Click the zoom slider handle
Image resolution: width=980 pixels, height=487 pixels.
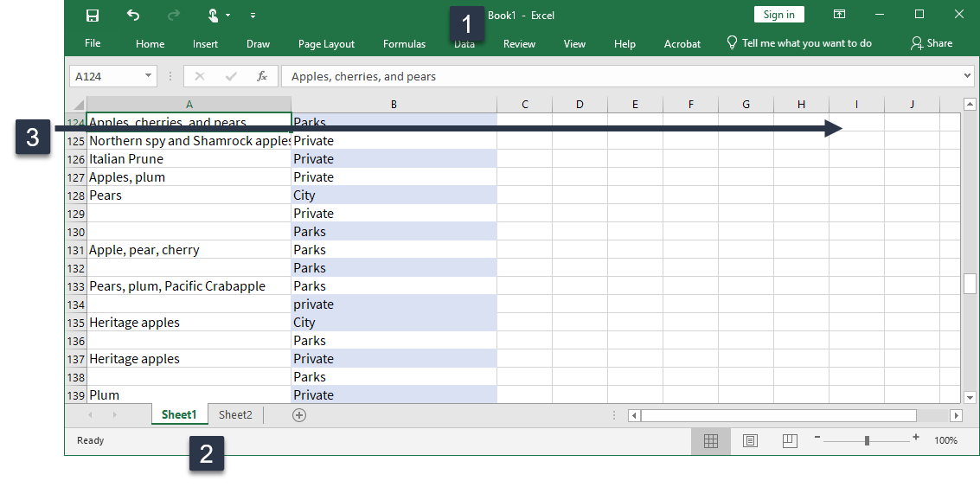coord(867,441)
